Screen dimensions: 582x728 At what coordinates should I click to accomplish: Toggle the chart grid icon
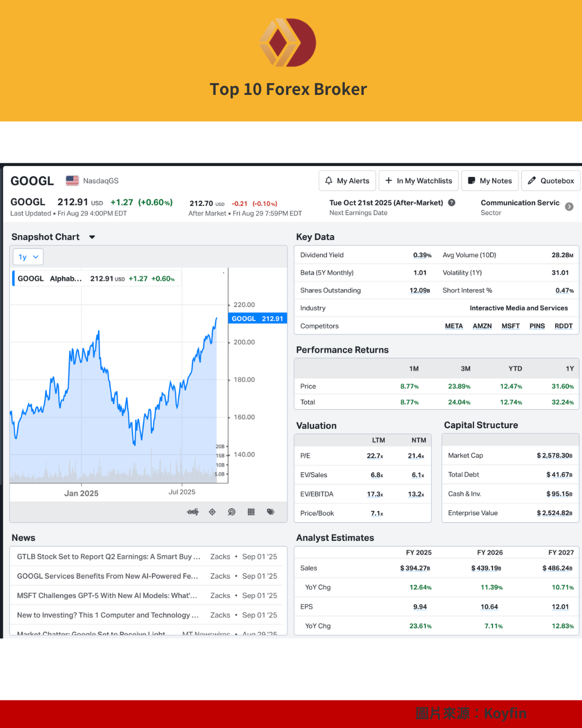coord(251,512)
